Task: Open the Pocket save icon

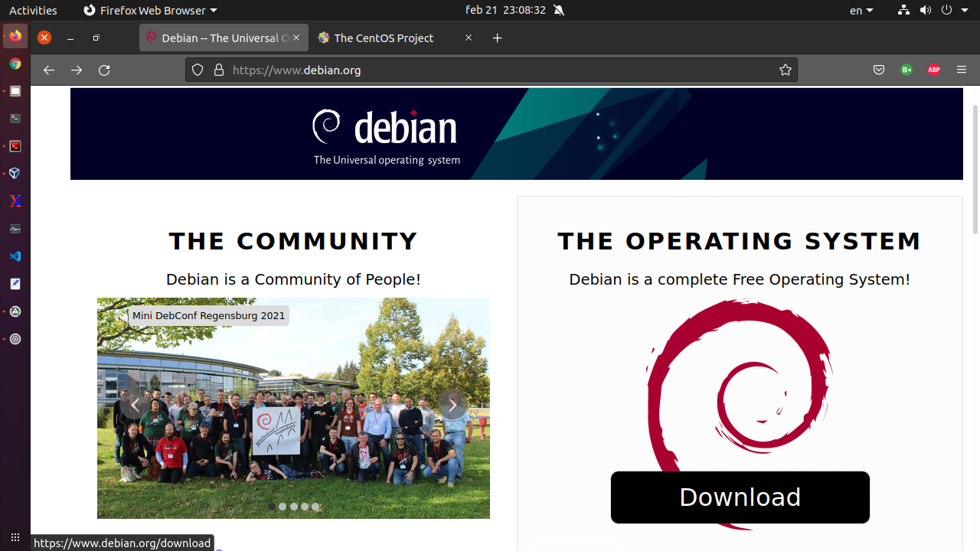Action: coord(879,70)
